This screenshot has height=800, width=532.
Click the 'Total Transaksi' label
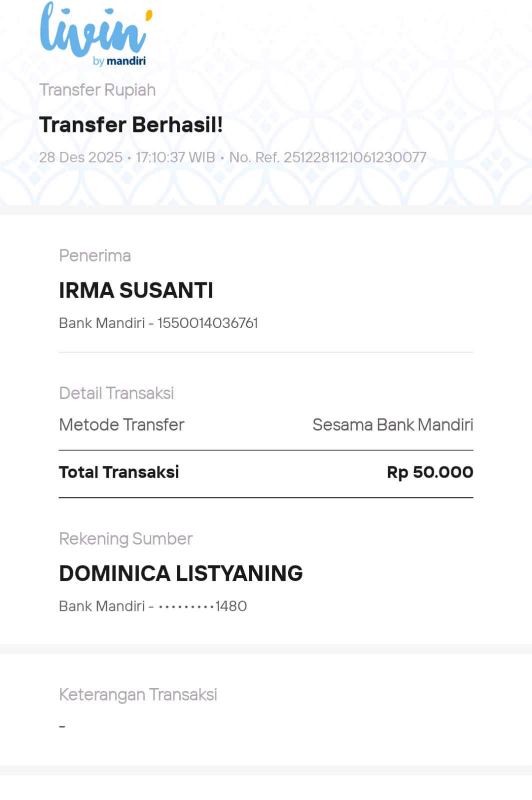(x=119, y=472)
